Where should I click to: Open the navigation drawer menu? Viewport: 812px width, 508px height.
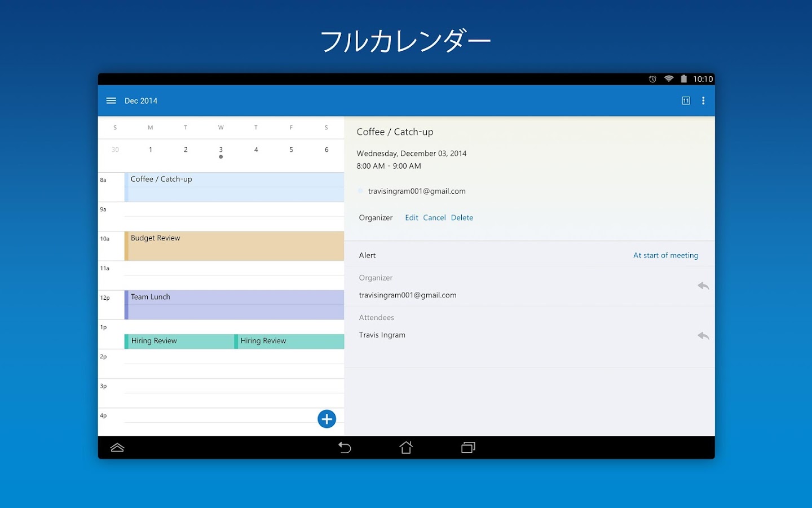[x=111, y=100]
